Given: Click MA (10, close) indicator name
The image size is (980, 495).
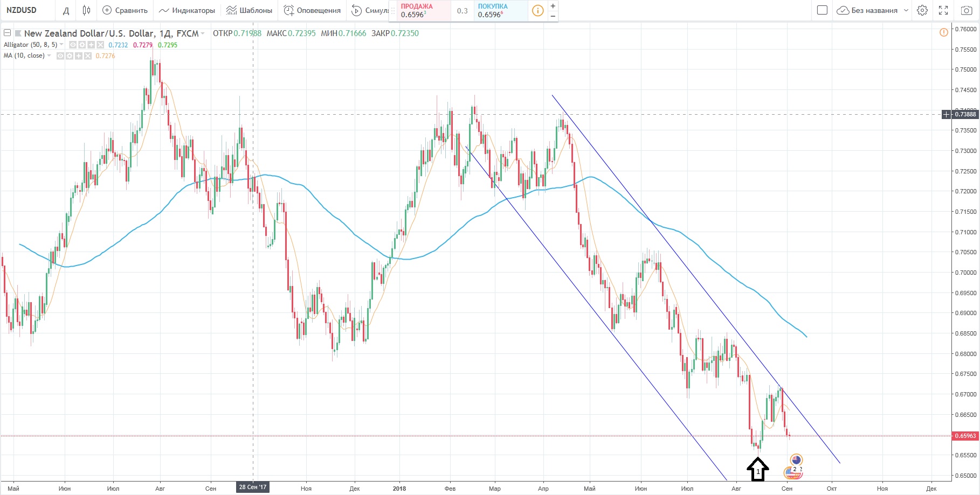Looking at the screenshot, I should (x=24, y=55).
